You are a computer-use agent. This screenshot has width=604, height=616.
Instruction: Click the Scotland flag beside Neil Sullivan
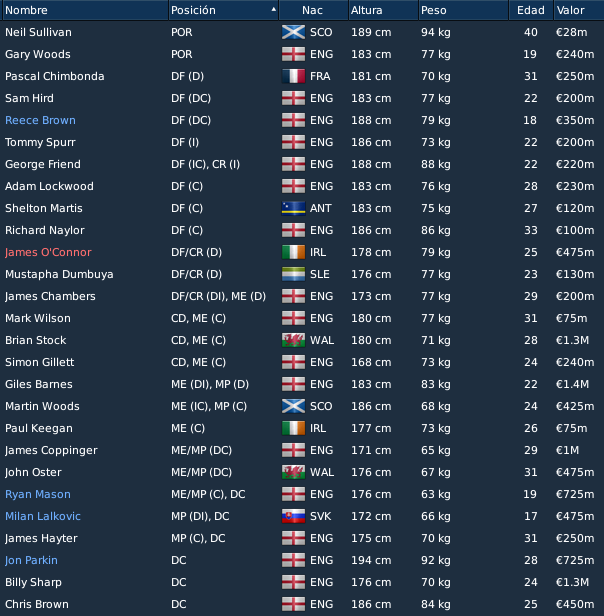(293, 32)
